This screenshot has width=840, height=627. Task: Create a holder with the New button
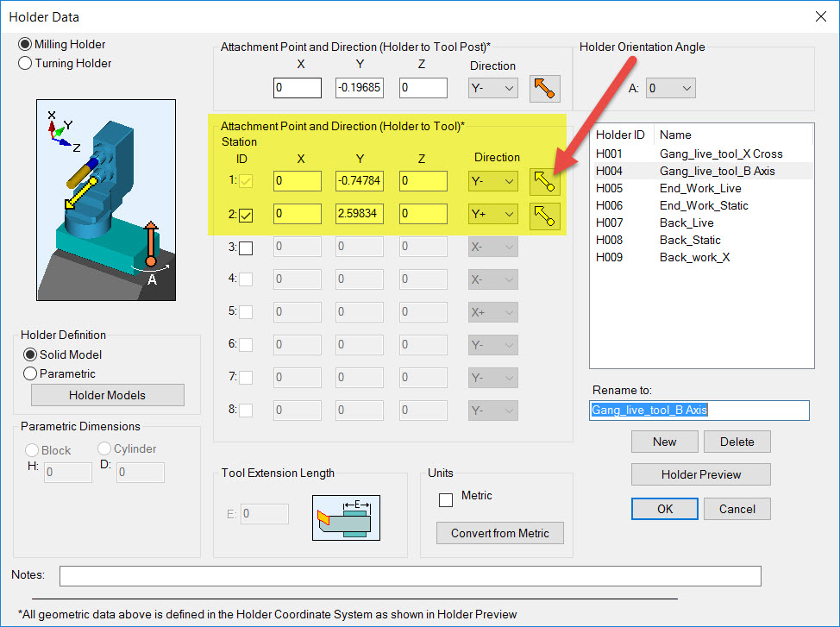click(x=664, y=441)
